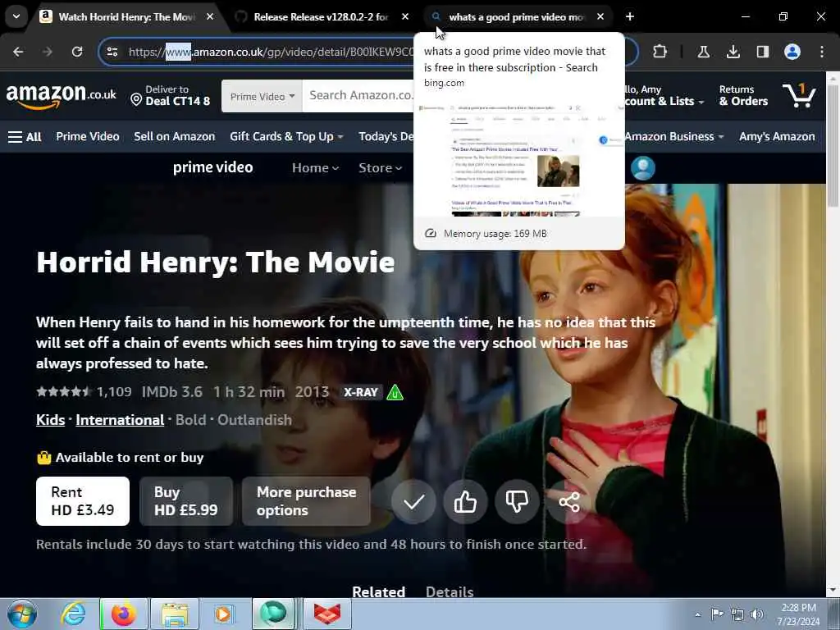Open Amy's Amazon link
The width and height of the screenshot is (840, 630).
click(x=778, y=137)
